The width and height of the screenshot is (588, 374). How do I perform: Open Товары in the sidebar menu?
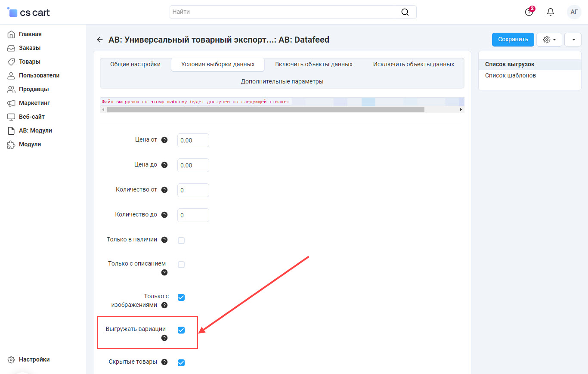pos(30,62)
